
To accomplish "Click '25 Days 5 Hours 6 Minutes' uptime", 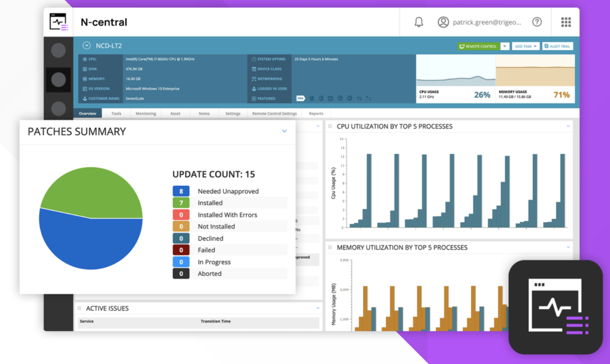I will (x=316, y=59).
